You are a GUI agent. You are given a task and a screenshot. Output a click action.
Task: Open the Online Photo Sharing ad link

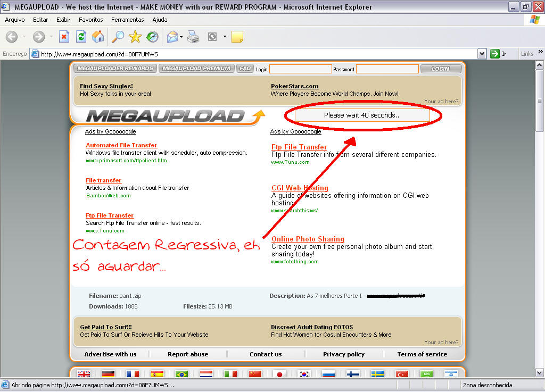pos(308,239)
